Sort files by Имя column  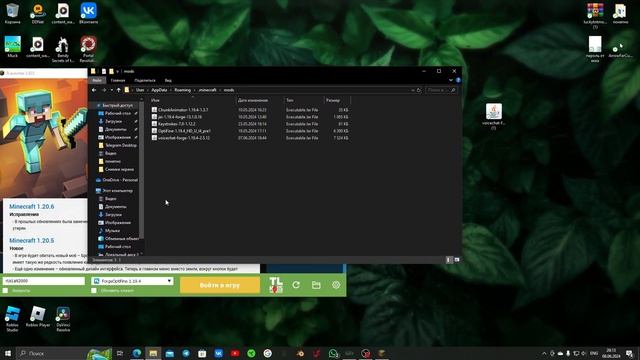pos(192,100)
